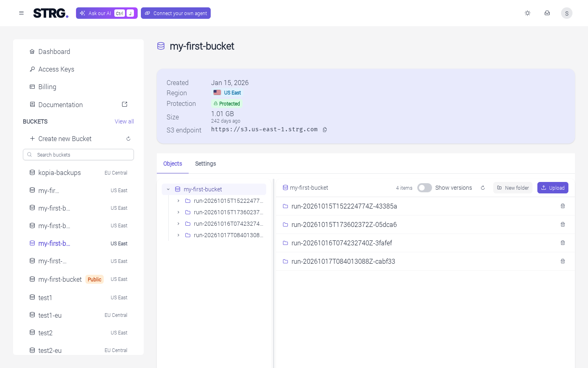Delete folder run-20261016T074232740Z-3fafef
Image resolution: width=588 pixels, height=368 pixels.
point(563,243)
